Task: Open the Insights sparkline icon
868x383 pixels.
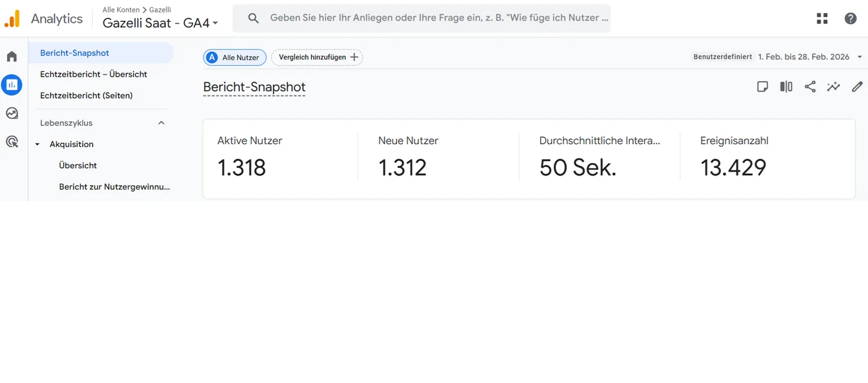Action: point(833,87)
